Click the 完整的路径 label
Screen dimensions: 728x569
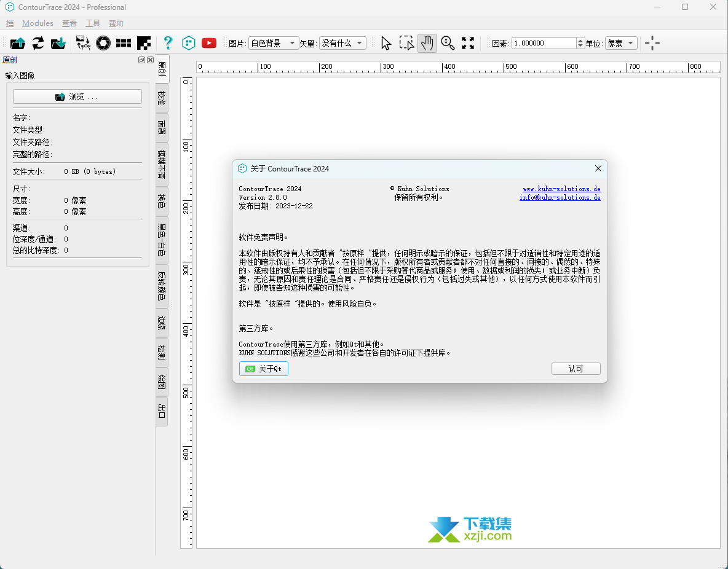(x=33, y=155)
